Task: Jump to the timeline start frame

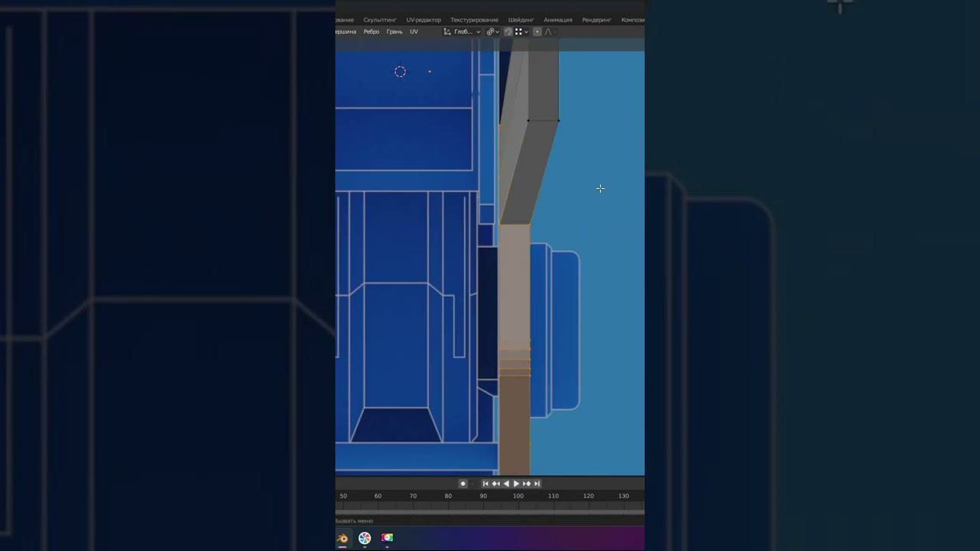Action: point(485,484)
